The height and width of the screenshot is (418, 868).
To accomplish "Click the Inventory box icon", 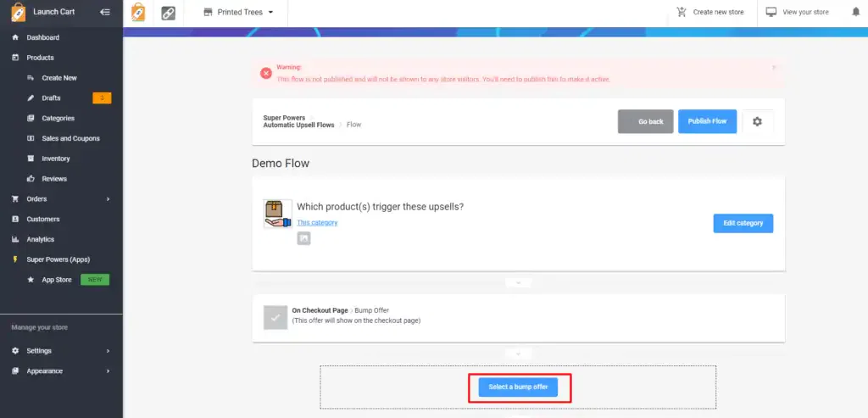I will click(31, 159).
